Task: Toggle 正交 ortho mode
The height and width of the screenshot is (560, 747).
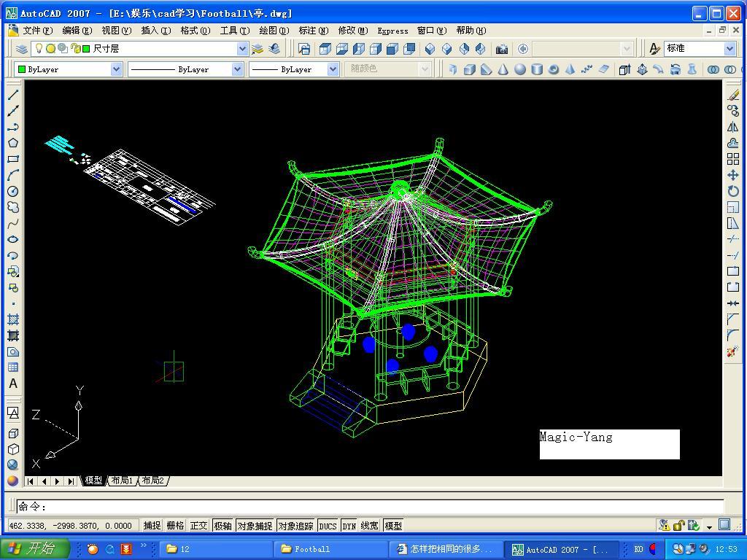Action: point(198,526)
